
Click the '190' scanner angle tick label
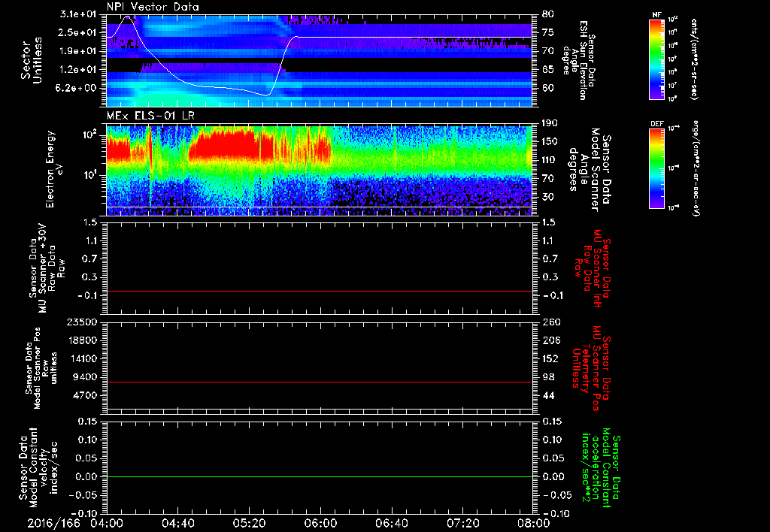pos(551,123)
